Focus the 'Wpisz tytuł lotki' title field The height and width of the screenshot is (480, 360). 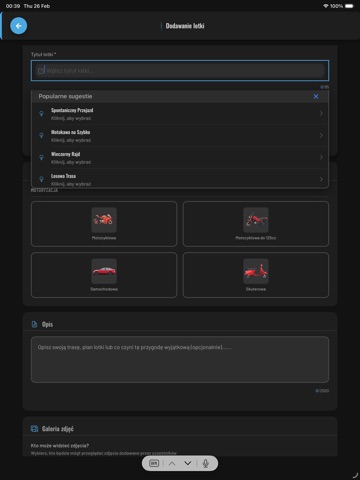180,71
